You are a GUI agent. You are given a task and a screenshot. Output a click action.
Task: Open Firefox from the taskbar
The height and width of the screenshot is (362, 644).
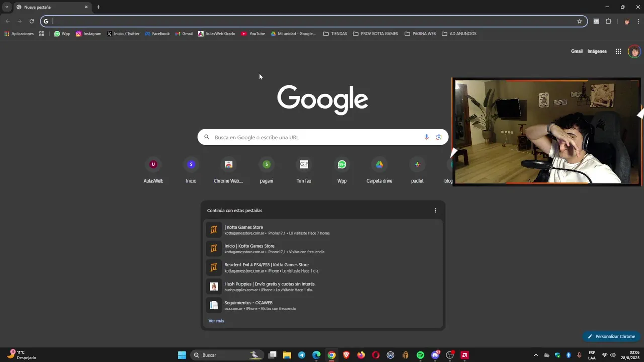click(361, 355)
